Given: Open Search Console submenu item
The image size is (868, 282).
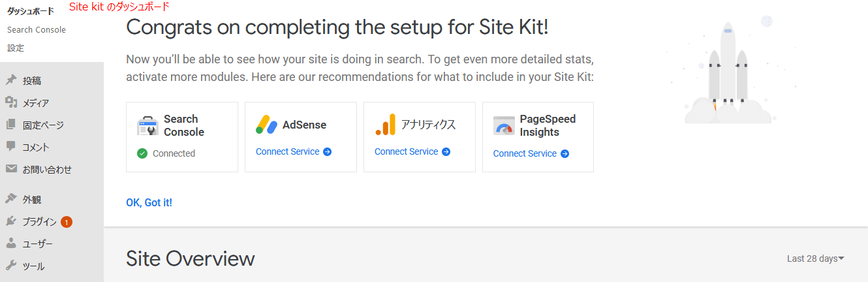Looking at the screenshot, I should tap(37, 29).
